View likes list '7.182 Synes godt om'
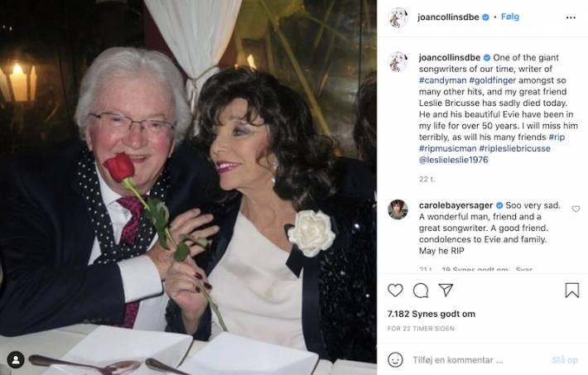 click(x=431, y=314)
